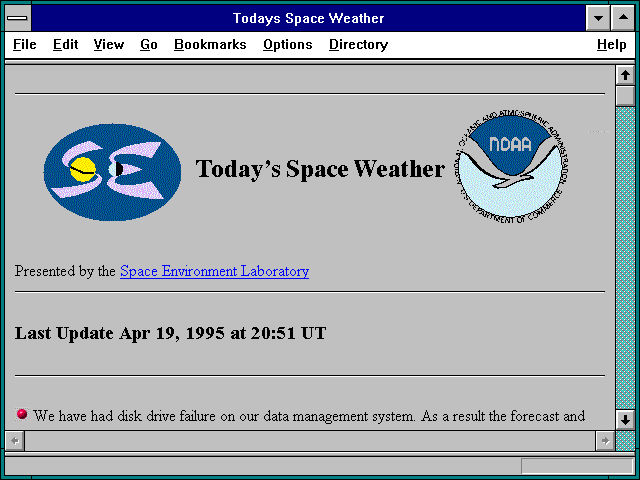This screenshot has width=640, height=480.
Task: Click the red bullet beside the disk failure notice
Action: [22, 414]
